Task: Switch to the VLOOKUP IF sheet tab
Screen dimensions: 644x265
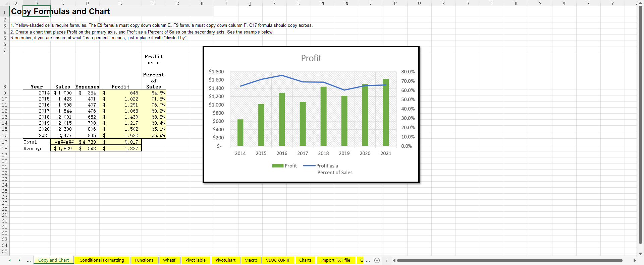Action: click(x=278, y=260)
